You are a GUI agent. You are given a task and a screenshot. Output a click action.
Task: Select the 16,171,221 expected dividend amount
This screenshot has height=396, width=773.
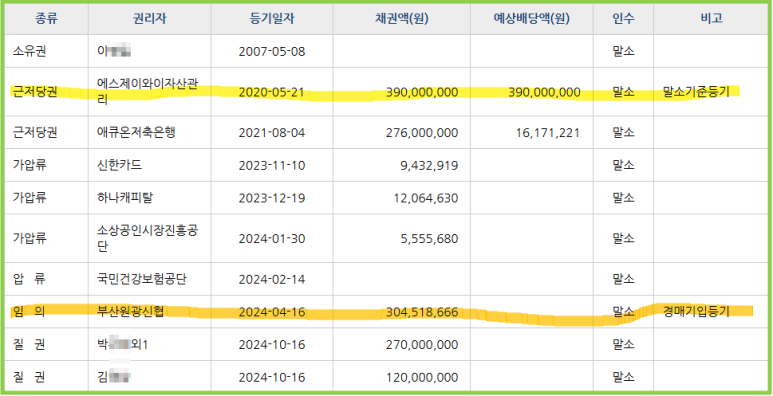pyautogui.click(x=531, y=132)
